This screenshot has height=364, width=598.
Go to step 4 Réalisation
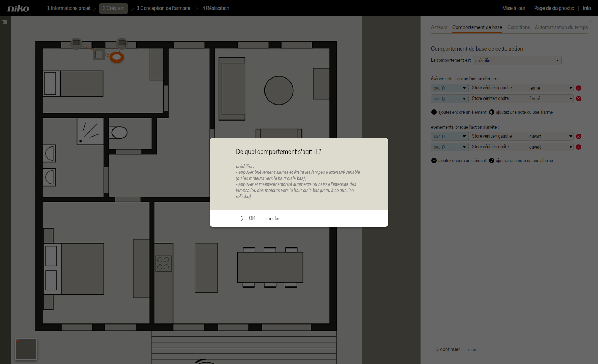pos(216,8)
